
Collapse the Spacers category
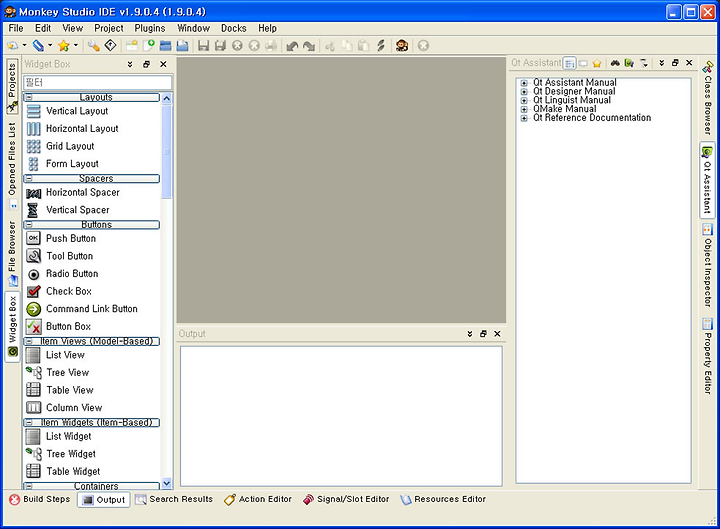[29, 179]
